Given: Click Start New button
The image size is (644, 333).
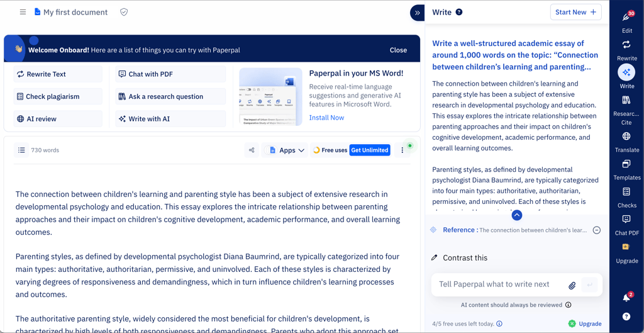Looking at the screenshot, I should 576,12.
